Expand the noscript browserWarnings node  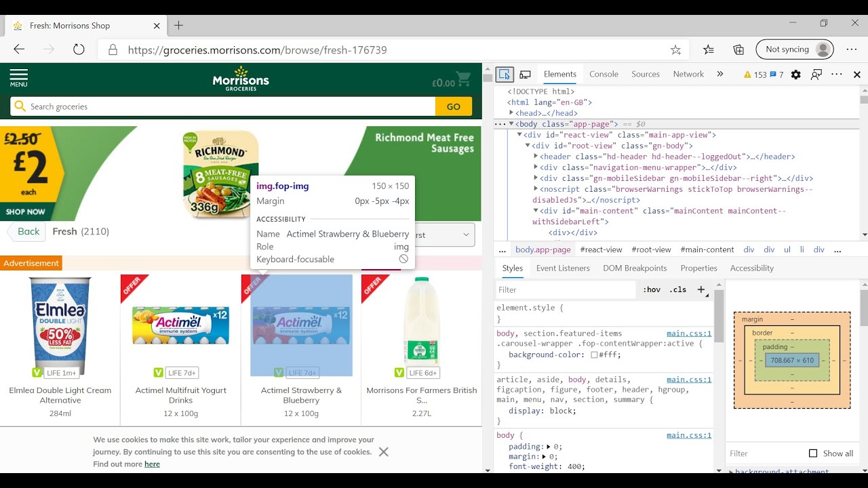point(536,189)
